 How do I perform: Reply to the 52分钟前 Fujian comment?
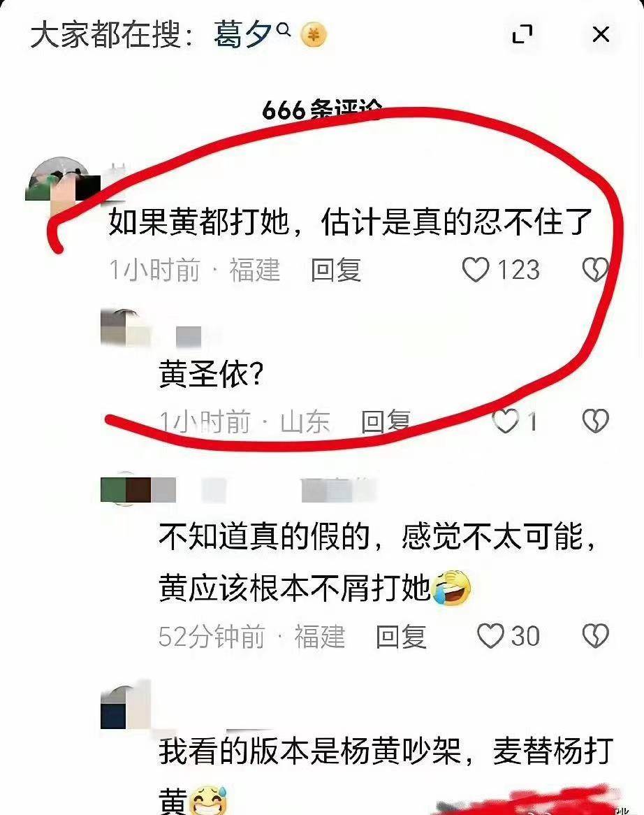(x=401, y=636)
